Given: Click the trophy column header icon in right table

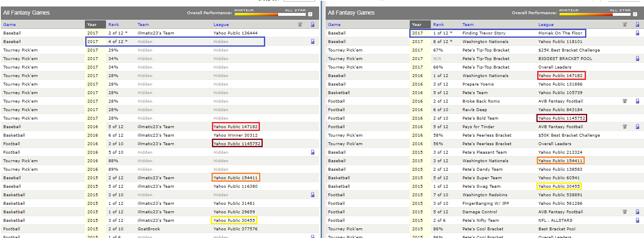Looking at the screenshot, I should pyautogui.click(x=625, y=24).
